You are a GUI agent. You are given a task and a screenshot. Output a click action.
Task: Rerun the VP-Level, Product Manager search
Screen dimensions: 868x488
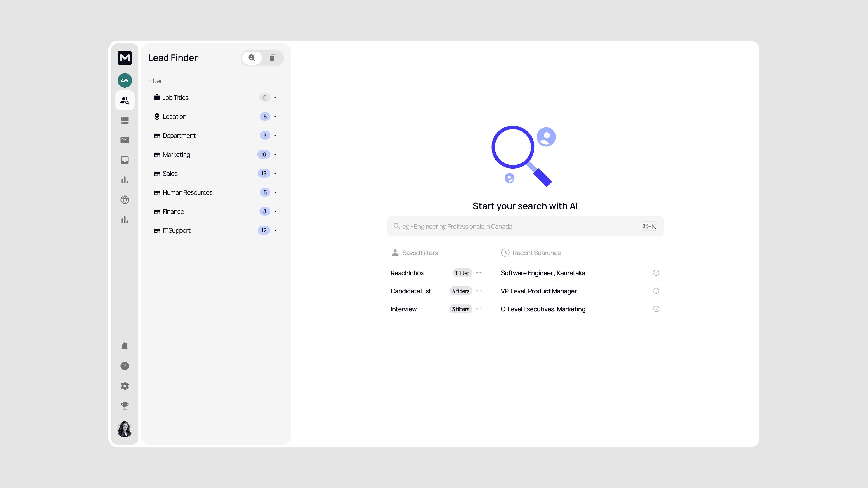(x=656, y=291)
